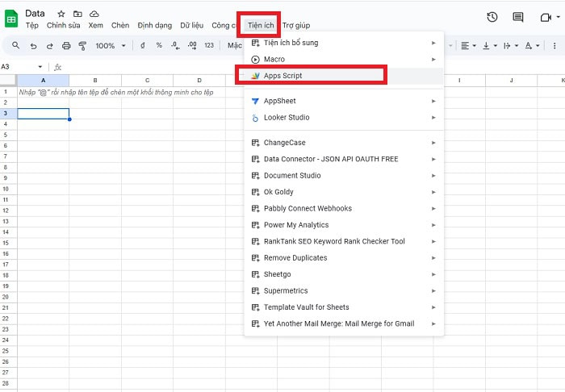This screenshot has width=565, height=392.
Task: Click the print icon
Action: click(x=66, y=46)
